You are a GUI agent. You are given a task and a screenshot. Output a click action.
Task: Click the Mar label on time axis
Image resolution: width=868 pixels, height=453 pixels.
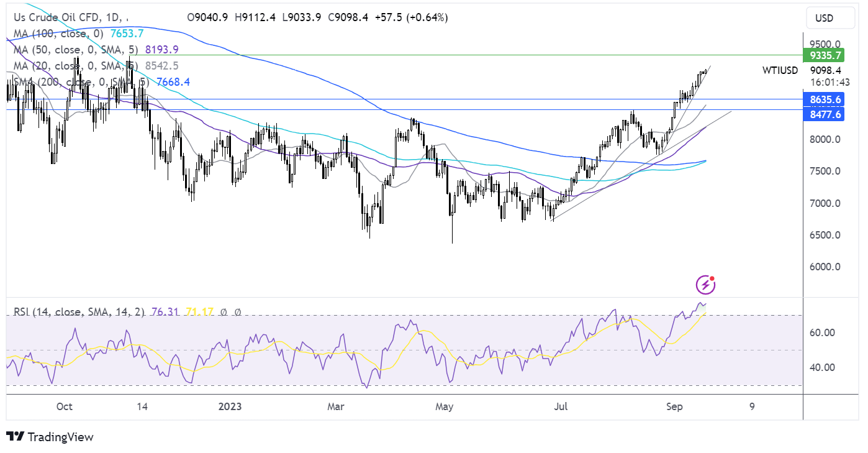[x=335, y=407]
